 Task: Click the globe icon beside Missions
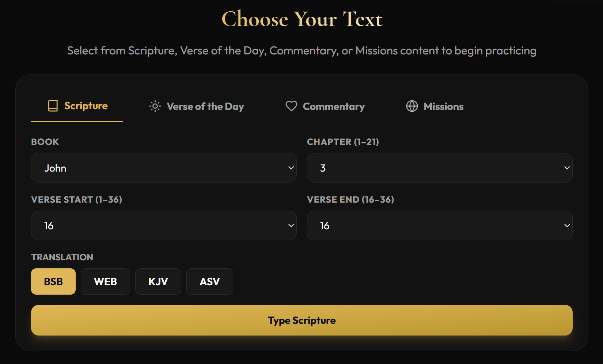412,106
